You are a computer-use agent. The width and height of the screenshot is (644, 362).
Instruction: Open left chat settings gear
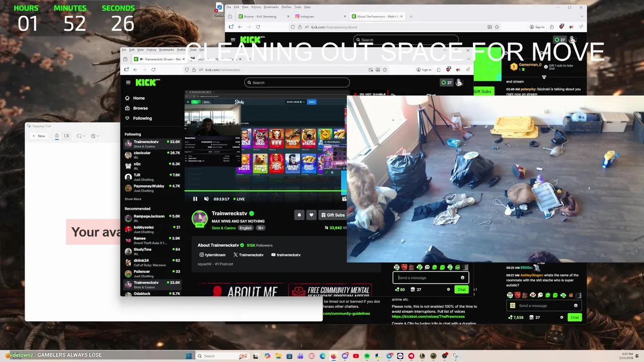(448, 290)
